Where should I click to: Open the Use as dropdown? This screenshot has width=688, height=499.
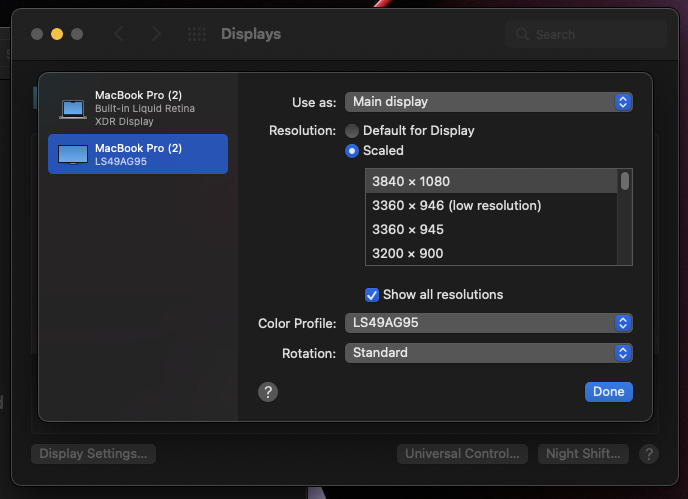point(488,102)
